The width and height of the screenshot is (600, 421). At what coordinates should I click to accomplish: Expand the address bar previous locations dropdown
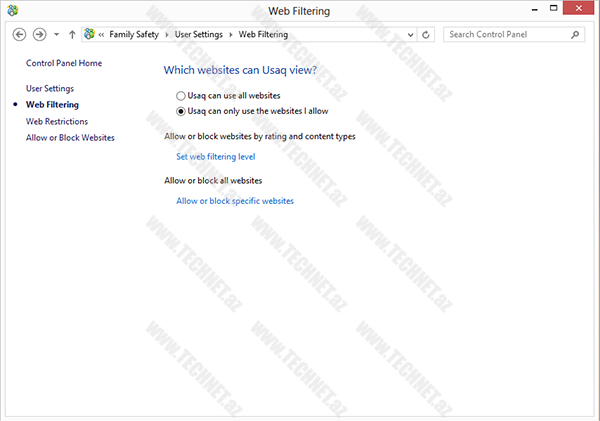pos(410,34)
